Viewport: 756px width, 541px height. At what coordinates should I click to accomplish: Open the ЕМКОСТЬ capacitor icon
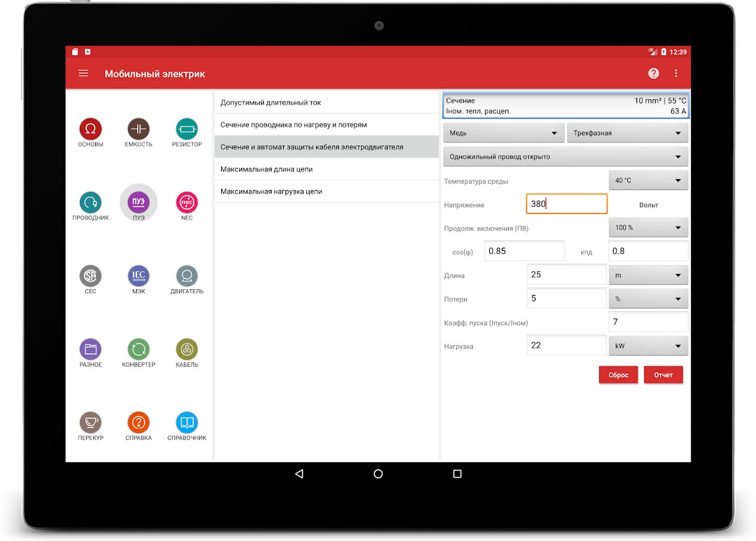click(x=139, y=129)
